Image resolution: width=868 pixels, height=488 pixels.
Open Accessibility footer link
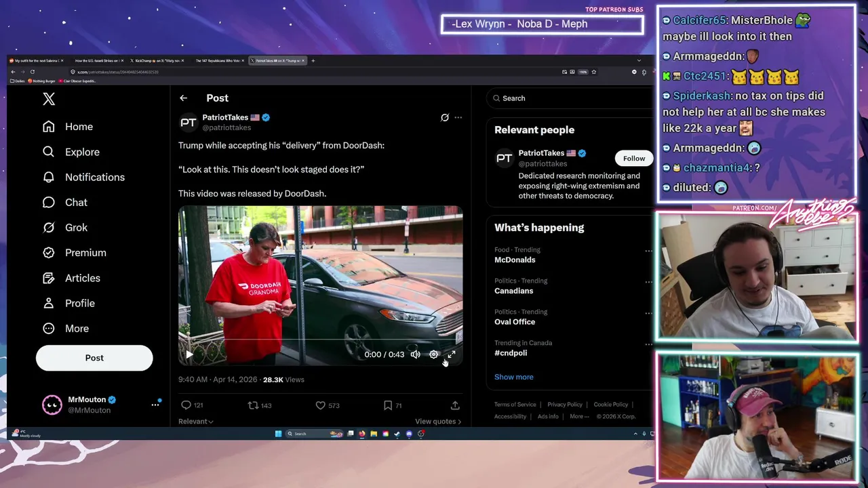point(511,417)
